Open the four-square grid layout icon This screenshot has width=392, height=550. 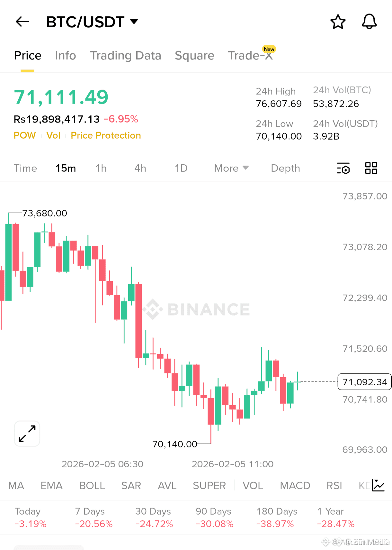tap(371, 168)
